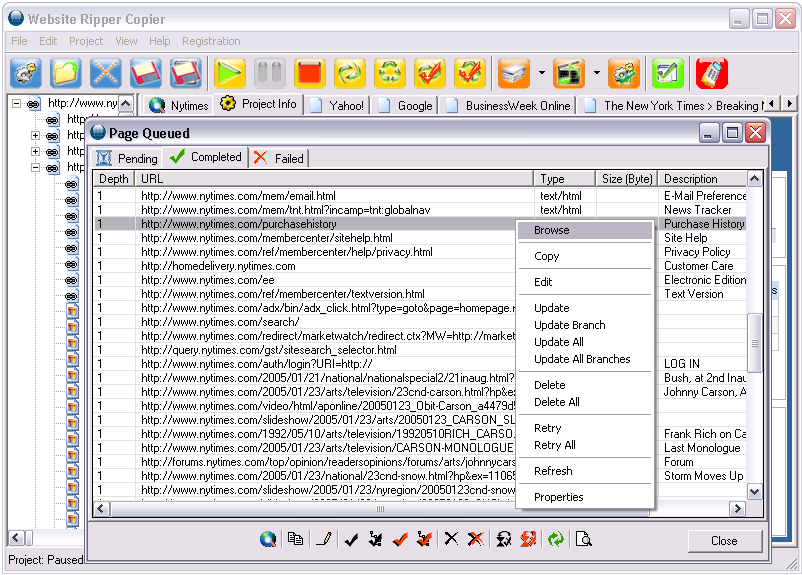Choose Delete All from the context menu

click(x=585, y=402)
